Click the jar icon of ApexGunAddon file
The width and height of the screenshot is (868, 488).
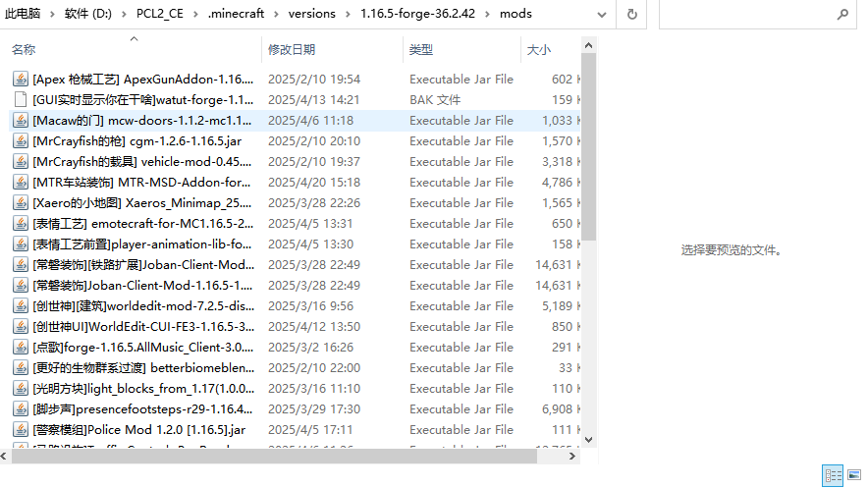coord(21,80)
